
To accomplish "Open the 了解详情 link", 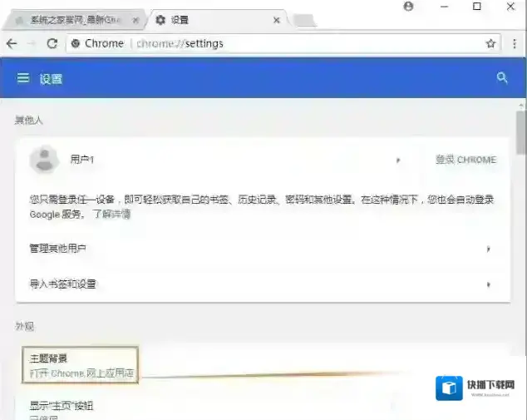I will (111, 215).
